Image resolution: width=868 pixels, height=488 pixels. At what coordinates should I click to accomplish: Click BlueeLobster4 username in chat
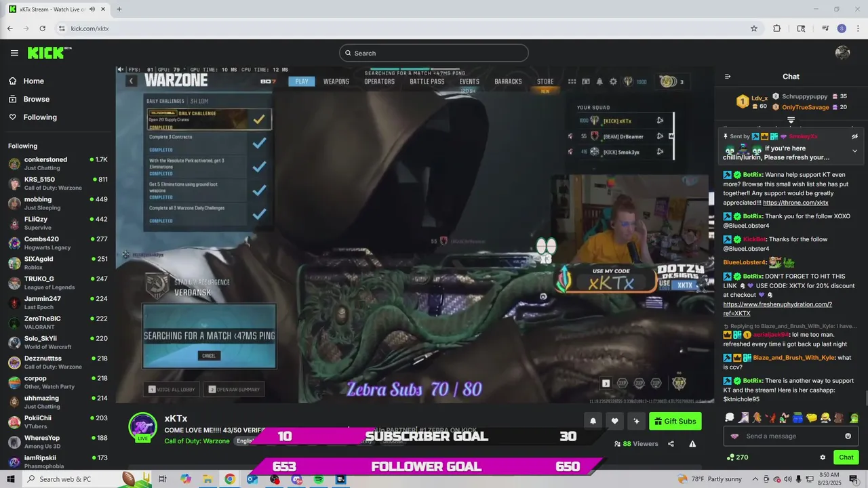[745, 262]
